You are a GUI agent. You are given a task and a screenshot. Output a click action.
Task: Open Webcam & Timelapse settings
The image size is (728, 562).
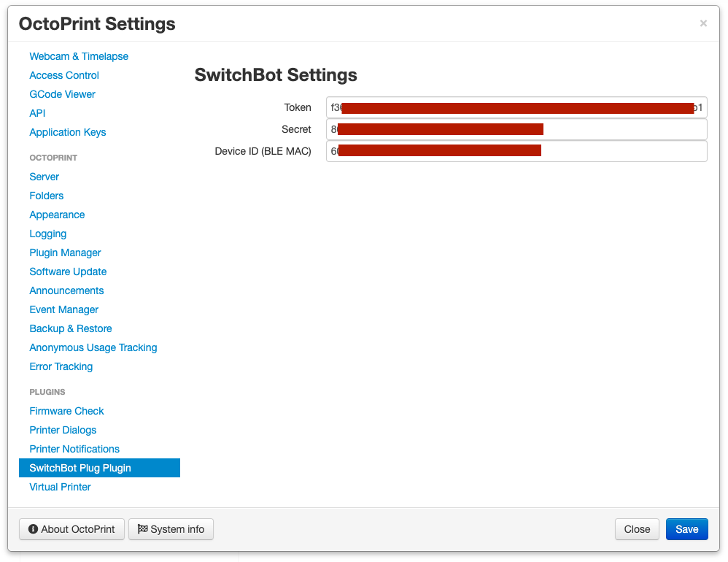(x=79, y=56)
